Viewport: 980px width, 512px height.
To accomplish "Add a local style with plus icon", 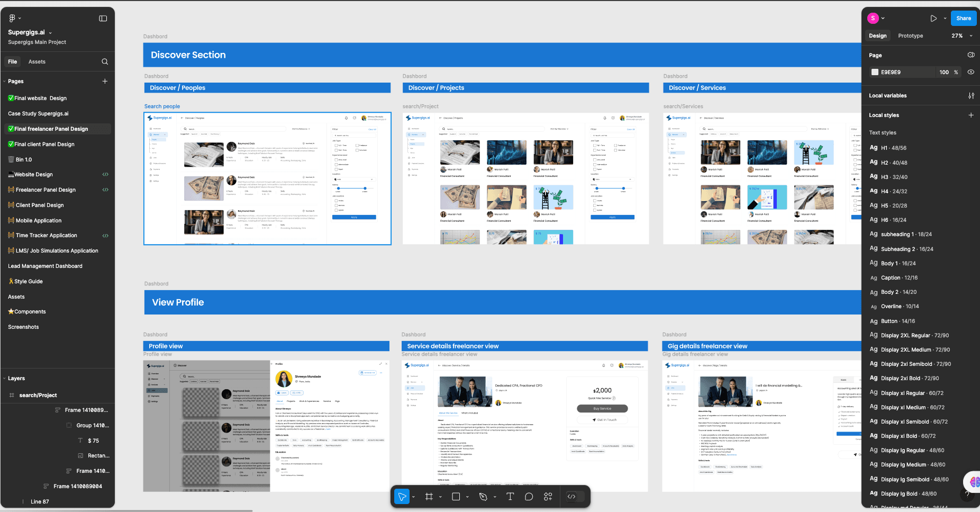I will click(971, 115).
